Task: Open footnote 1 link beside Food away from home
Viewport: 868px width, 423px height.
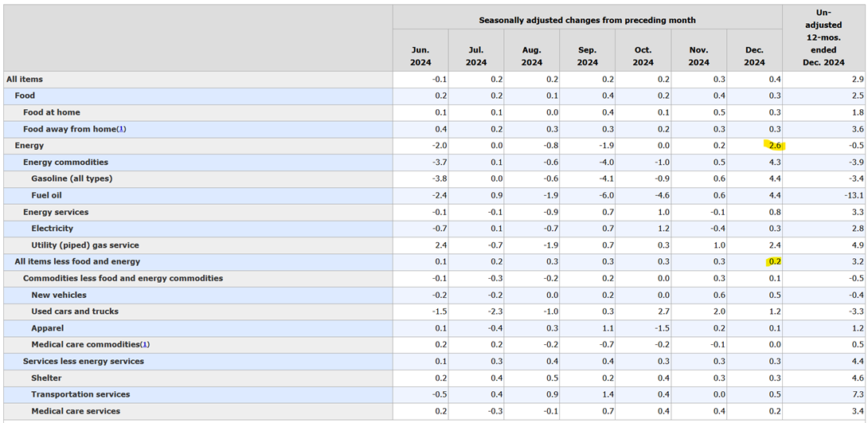Action: click(122, 129)
